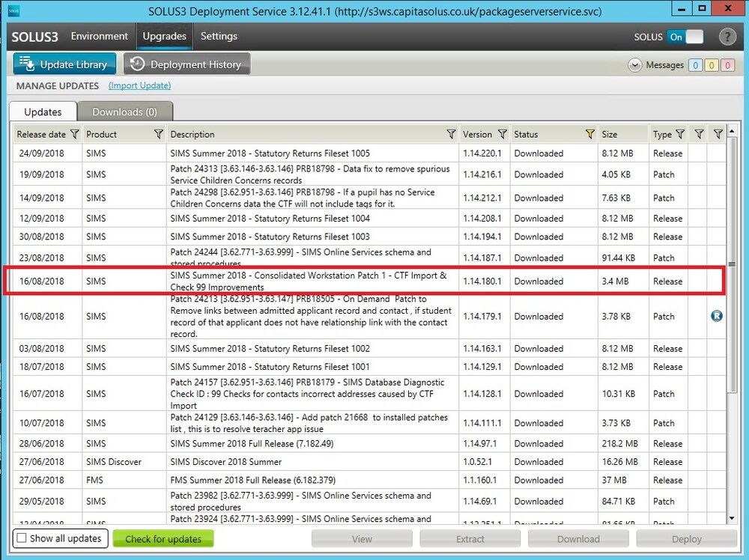This screenshot has width=749, height=560.
Task: Select the Patch 24298 description row
Action: pos(369,198)
